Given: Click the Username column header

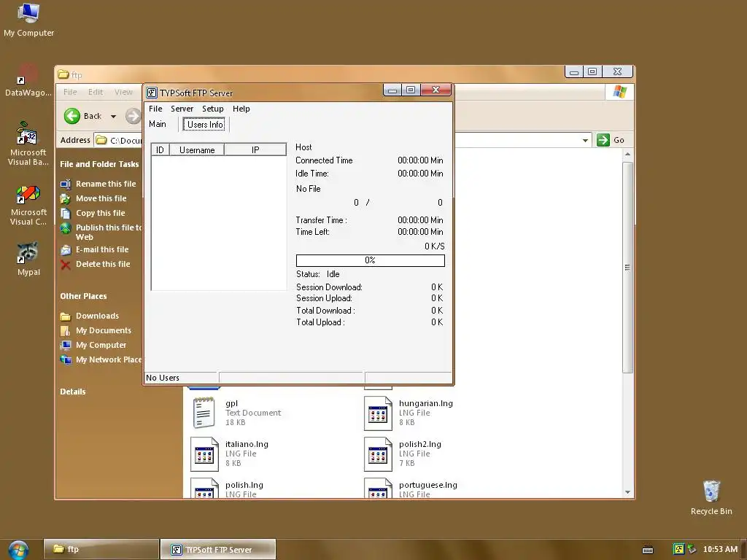Looking at the screenshot, I should tap(197, 150).
